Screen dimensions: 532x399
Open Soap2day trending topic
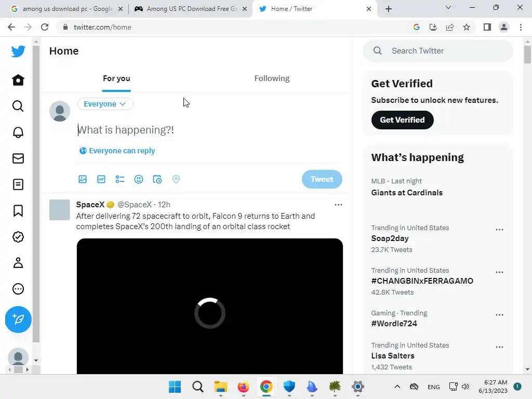(390, 238)
